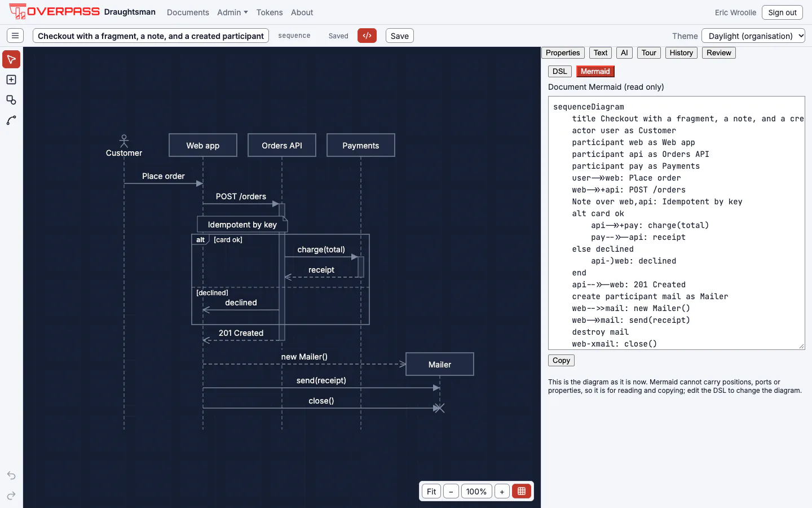
Task: Choose the add node tool
Action: tap(11, 80)
